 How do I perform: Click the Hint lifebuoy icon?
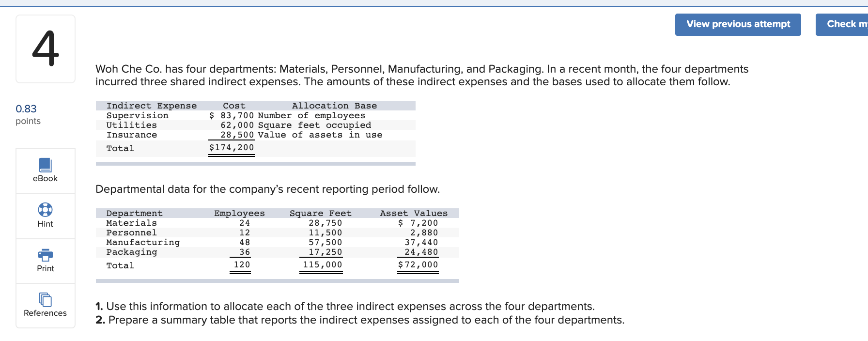pyautogui.click(x=45, y=210)
